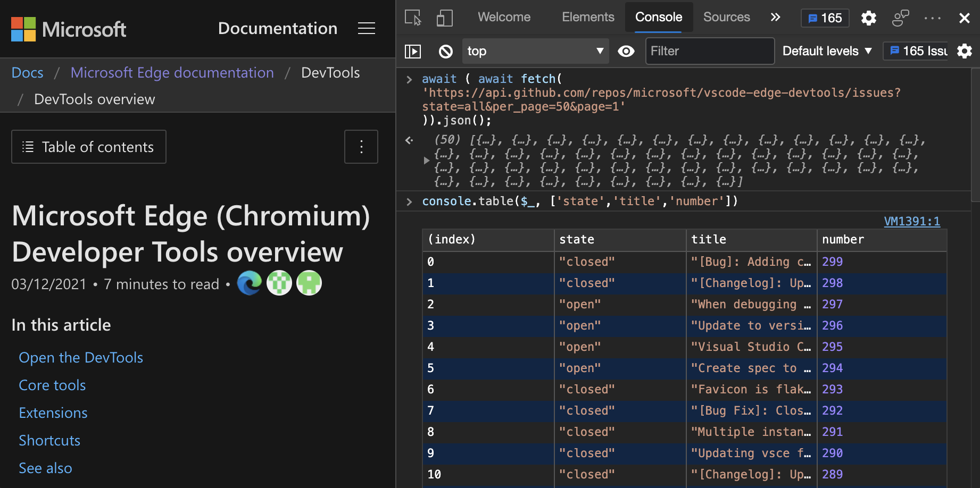Open the article actions vertical ellipsis
The width and height of the screenshot is (980, 488).
coord(361,147)
